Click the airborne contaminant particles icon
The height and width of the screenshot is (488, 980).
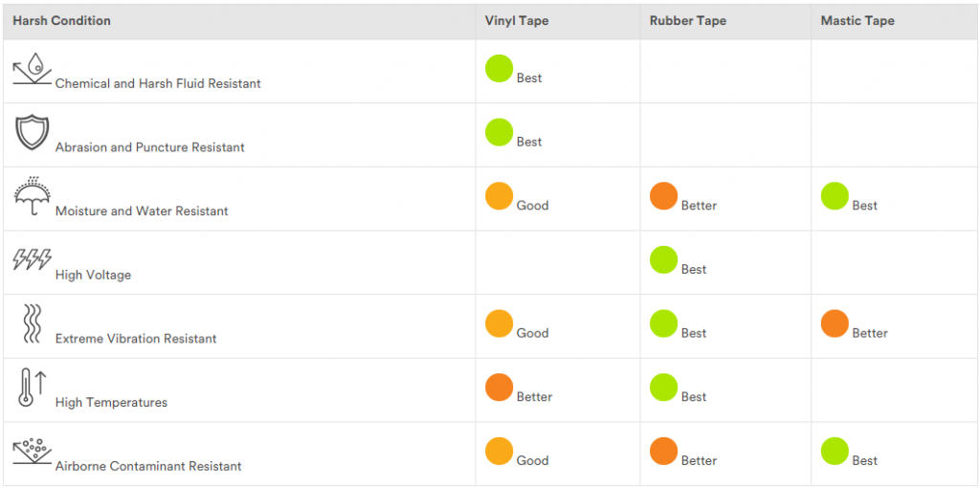pyautogui.click(x=32, y=452)
